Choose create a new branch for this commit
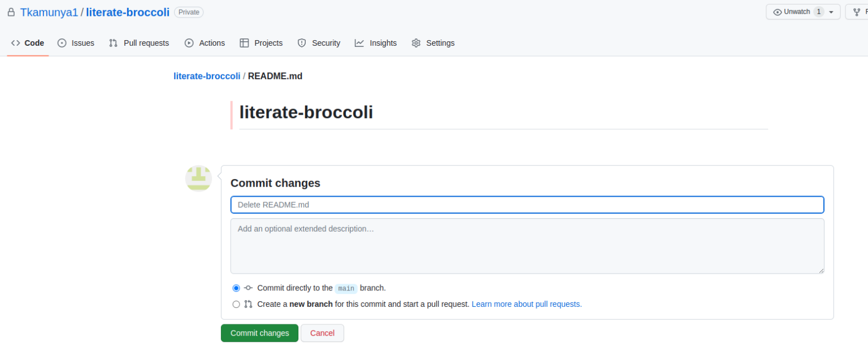This screenshot has width=868, height=347. pos(236,304)
